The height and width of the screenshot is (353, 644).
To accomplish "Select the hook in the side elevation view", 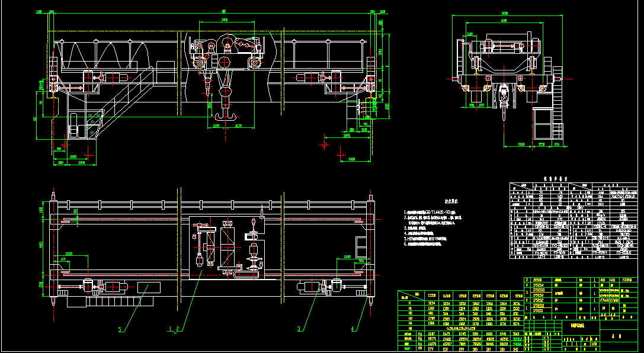I will pos(503,98).
